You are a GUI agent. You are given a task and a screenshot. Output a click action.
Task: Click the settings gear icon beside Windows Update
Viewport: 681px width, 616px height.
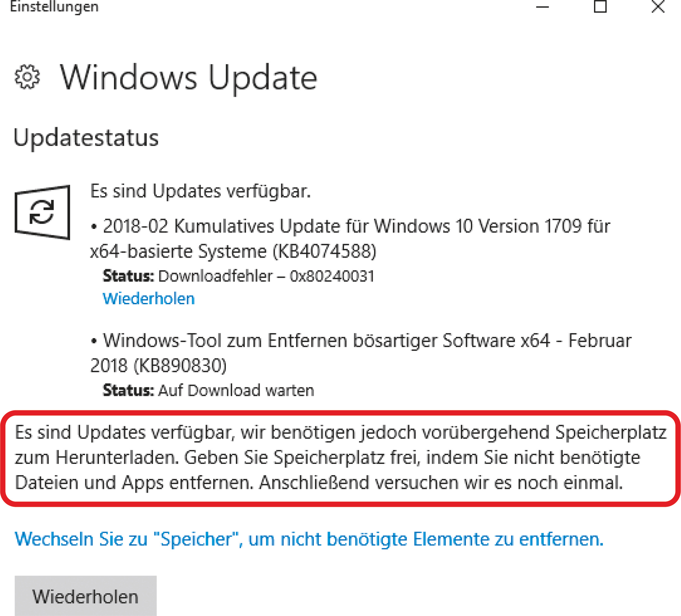tap(27, 77)
